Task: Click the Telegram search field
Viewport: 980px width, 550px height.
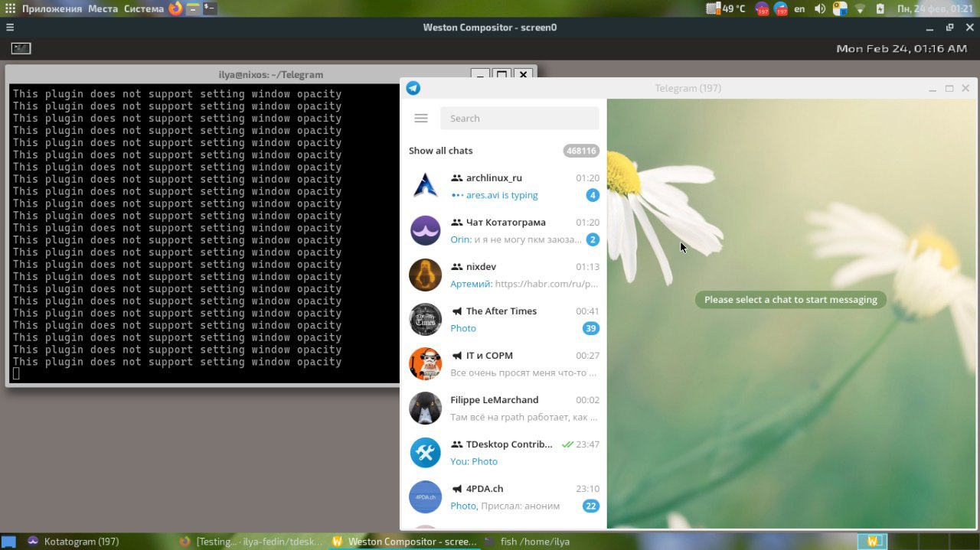Action: pyautogui.click(x=519, y=118)
